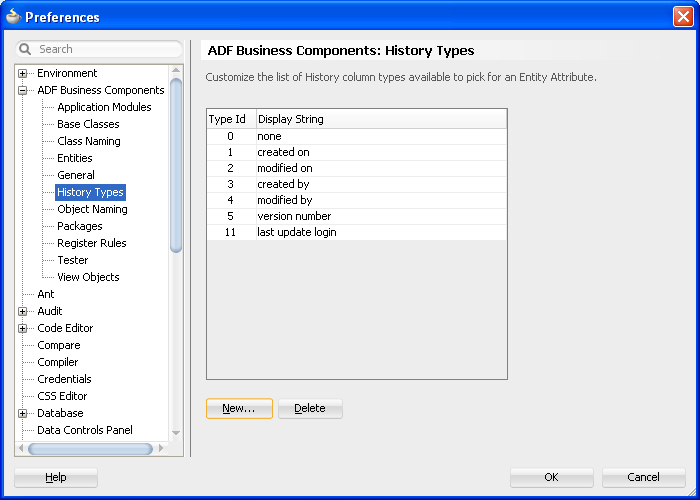Select the Environment tree item
Image resolution: width=700 pixels, height=500 pixels.
[x=67, y=73]
